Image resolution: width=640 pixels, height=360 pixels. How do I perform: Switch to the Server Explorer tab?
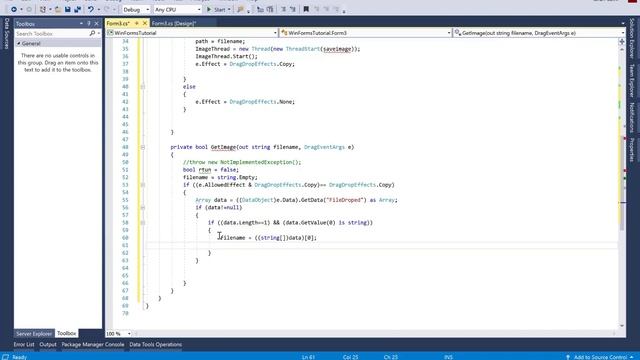[34, 333]
